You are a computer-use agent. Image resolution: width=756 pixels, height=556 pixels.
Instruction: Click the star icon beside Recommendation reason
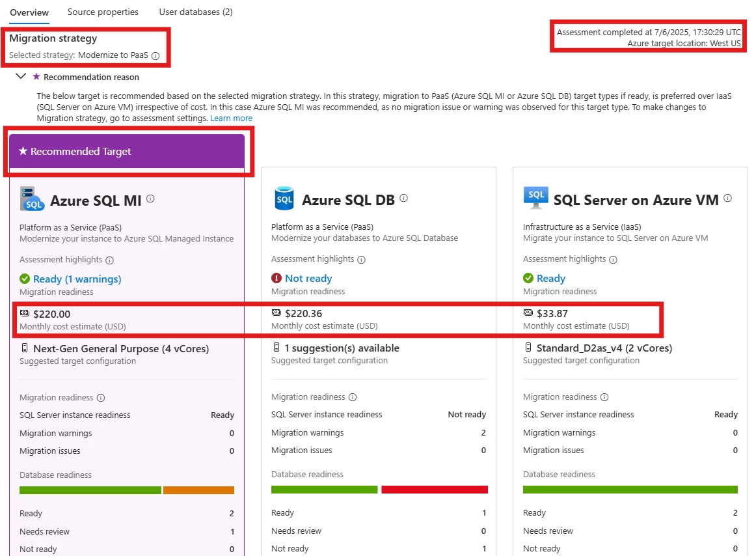[x=36, y=76]
